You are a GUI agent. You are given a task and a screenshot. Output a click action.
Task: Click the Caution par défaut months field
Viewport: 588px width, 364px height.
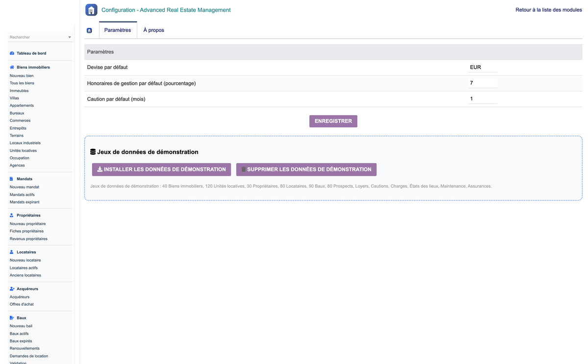click(x=483, y=99)
